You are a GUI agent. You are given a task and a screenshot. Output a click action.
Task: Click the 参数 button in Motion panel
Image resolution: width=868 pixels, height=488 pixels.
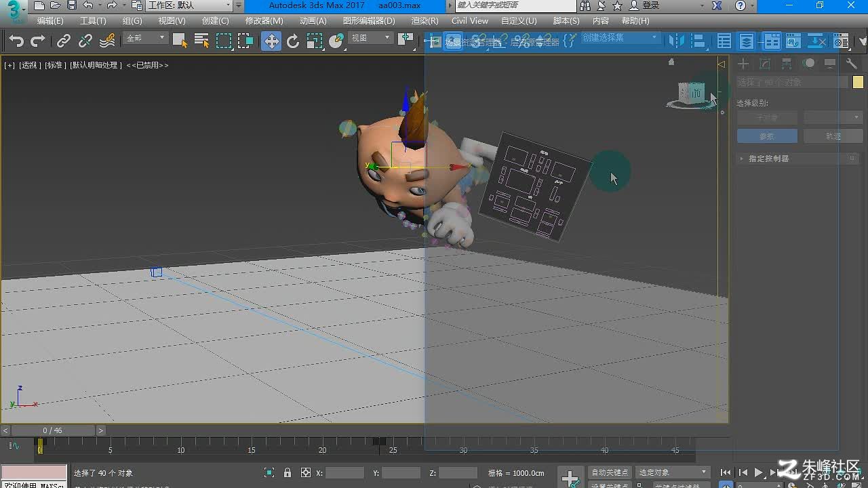click(767, 136)
